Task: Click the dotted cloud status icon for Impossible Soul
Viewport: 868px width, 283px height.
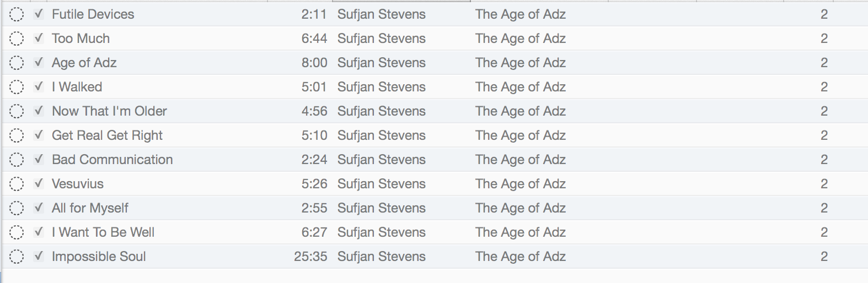Action: click(x=17, y=257)
